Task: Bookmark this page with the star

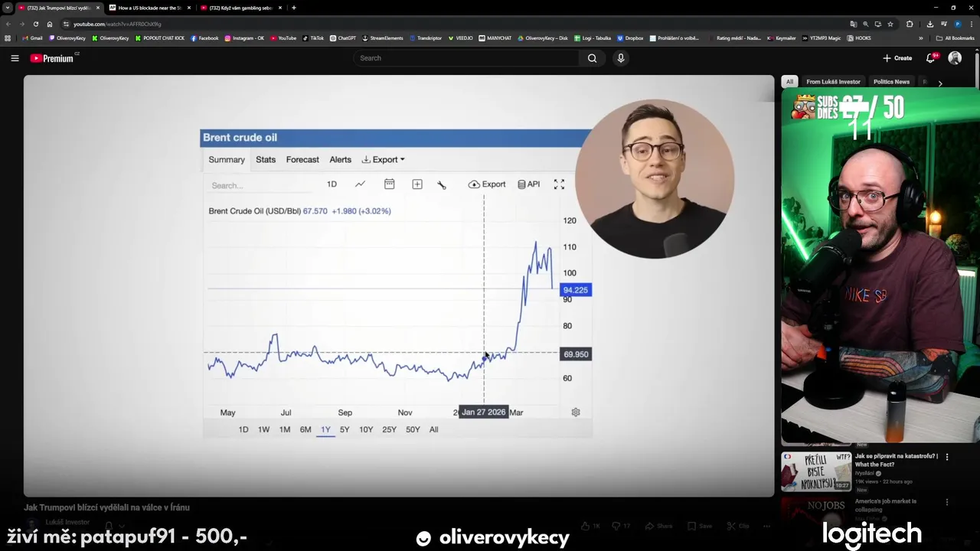Action: pos(890,24)
